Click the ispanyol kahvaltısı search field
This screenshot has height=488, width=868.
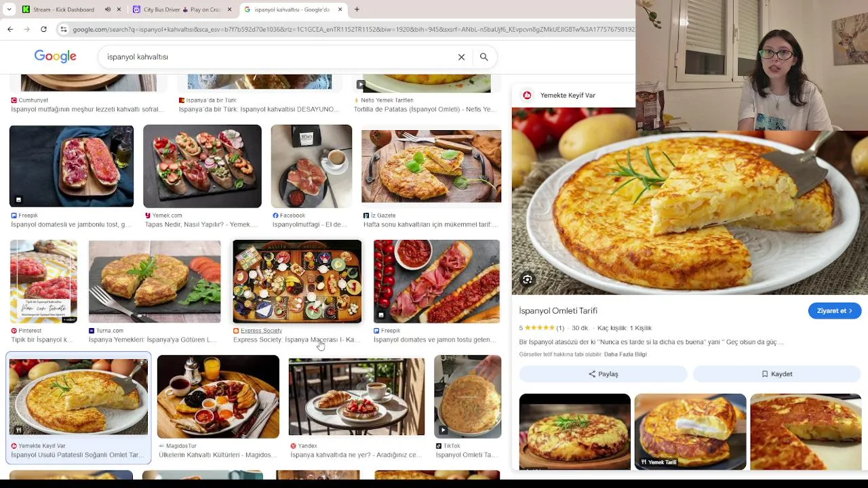[x=278, y=57]
